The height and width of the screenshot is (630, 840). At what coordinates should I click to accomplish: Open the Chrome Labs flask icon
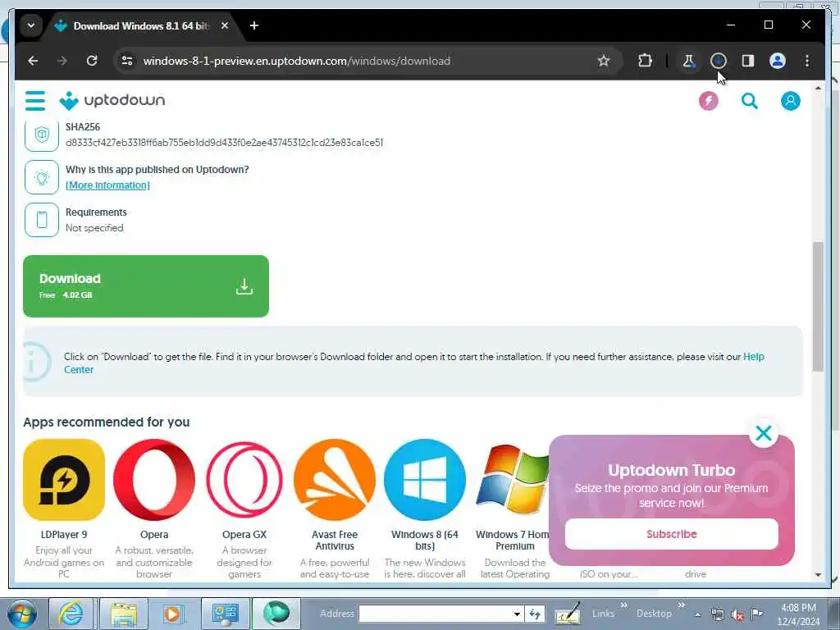(x=688, y=61)
